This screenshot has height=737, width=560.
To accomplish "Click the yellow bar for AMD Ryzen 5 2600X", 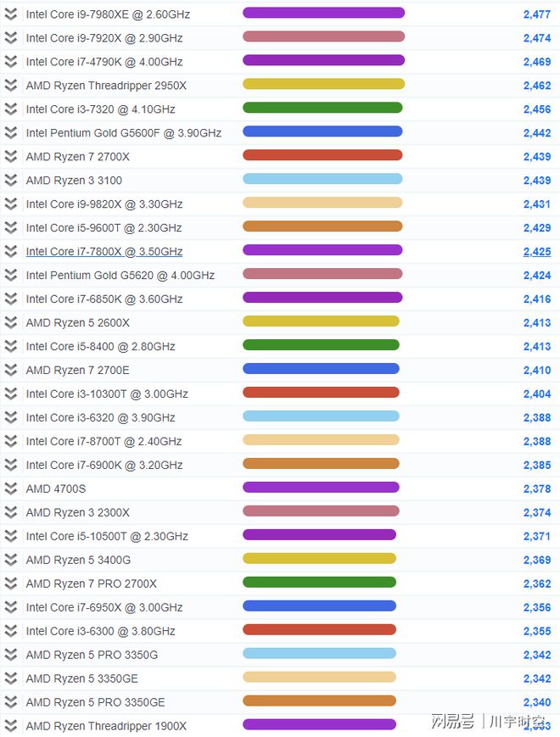I will coord(321,321).
